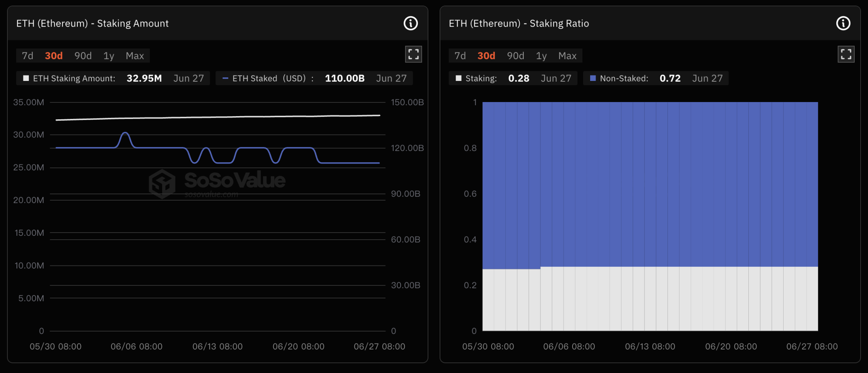868x373 pixels.
Task: Expand Staking Amount chart to fullscreen
Action: pyautogui.click(x=413, y=54)
